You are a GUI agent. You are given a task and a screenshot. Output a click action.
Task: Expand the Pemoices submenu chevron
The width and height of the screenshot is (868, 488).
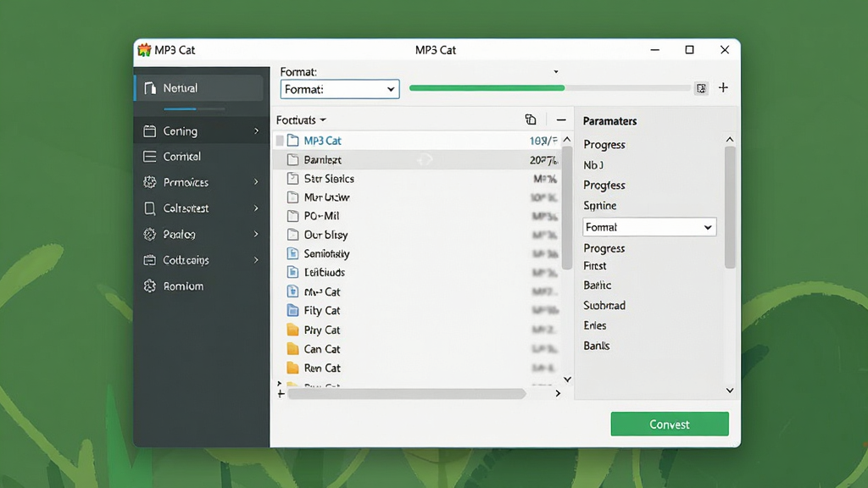point(256,182)
